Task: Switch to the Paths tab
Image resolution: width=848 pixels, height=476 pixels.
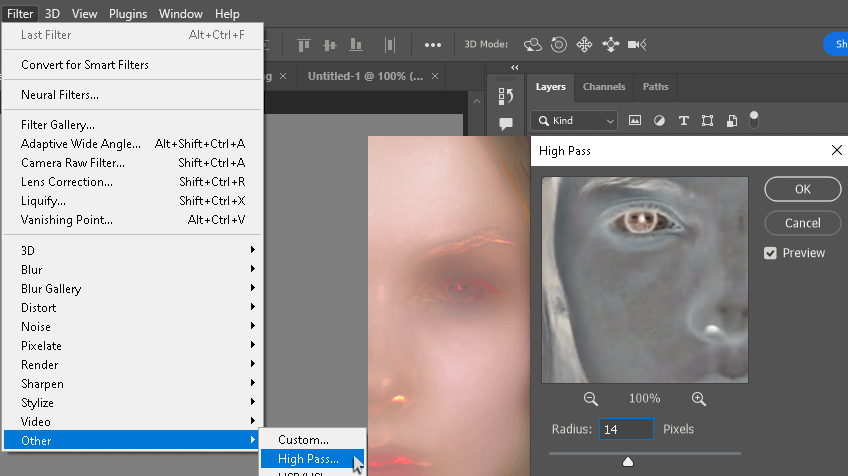Action: [655, 87]
